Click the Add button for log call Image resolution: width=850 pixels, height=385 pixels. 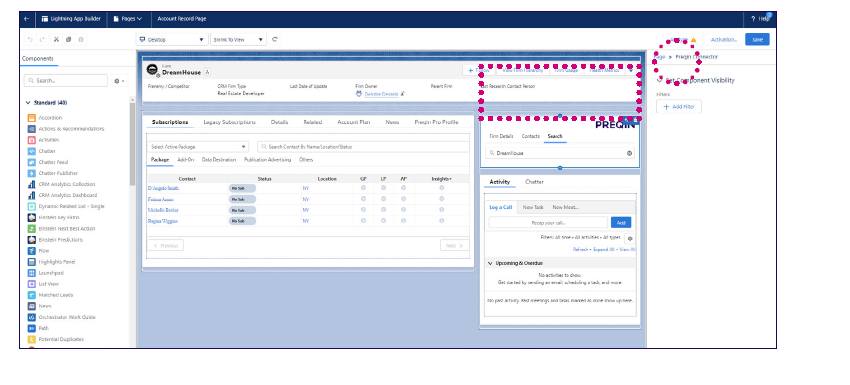[621, 222]
